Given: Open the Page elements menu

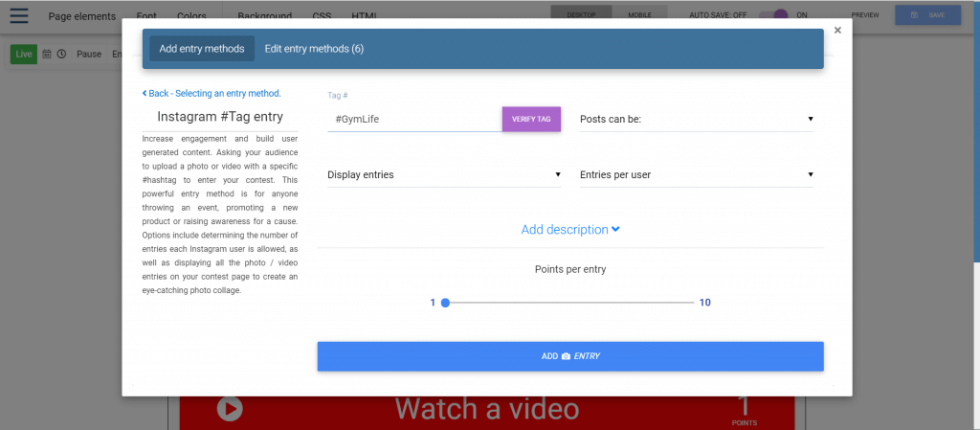Looking at the screenshot, I should 82,16.
